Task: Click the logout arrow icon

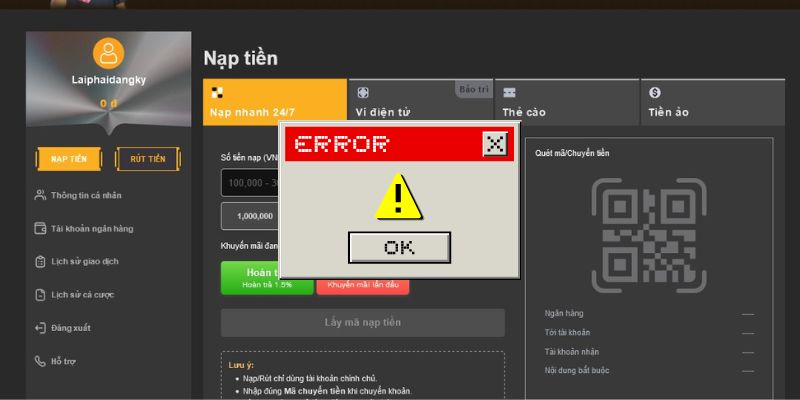Action: coord(40,328)
